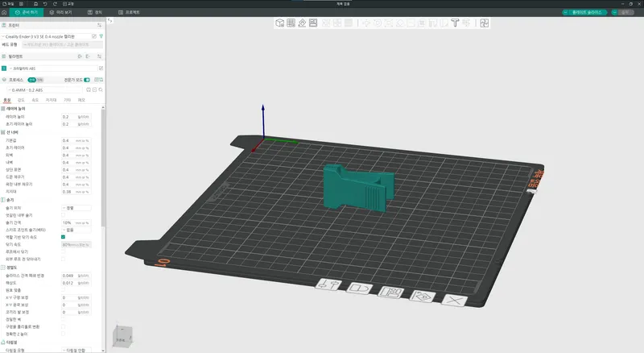This screenshot has width=644, height=353.
Task: Open the 속도 settings tab
Action: [35, 100]
